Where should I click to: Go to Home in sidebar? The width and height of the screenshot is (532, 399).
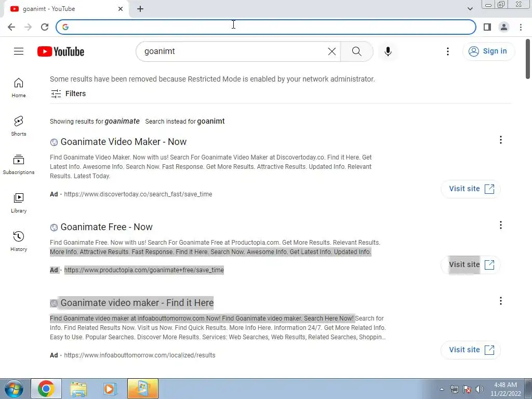tap(19, 88)
